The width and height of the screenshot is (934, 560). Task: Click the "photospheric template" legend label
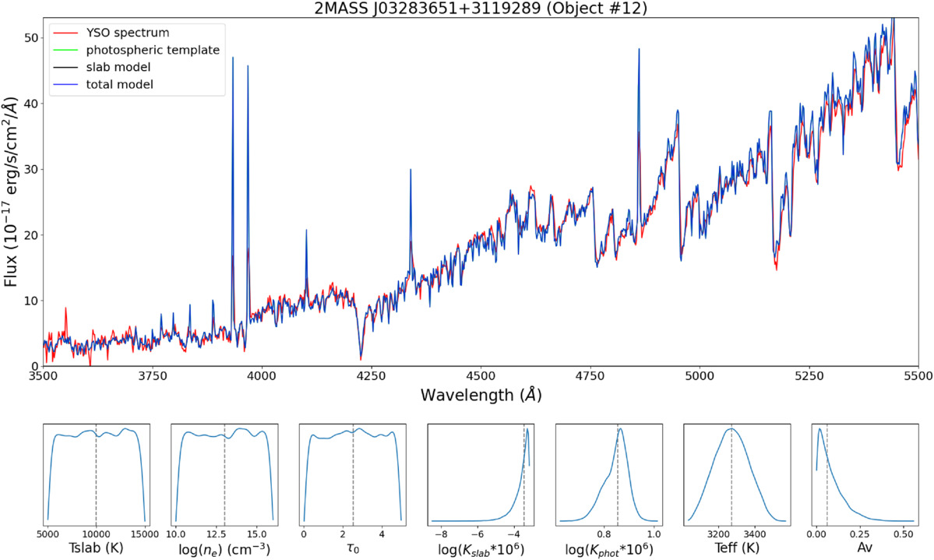(153, 50)
